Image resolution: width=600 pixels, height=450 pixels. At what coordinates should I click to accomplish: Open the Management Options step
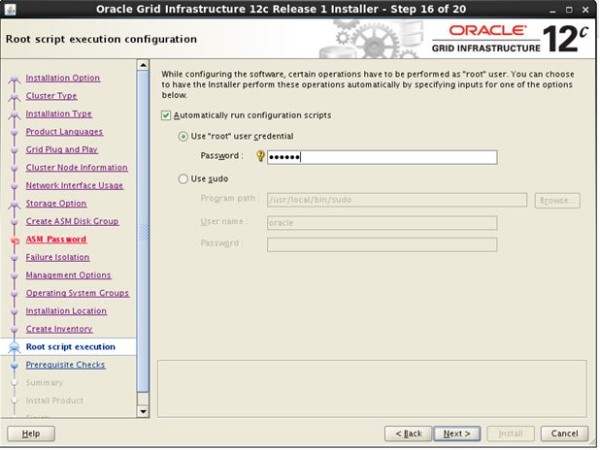click(x=68, y=275)
